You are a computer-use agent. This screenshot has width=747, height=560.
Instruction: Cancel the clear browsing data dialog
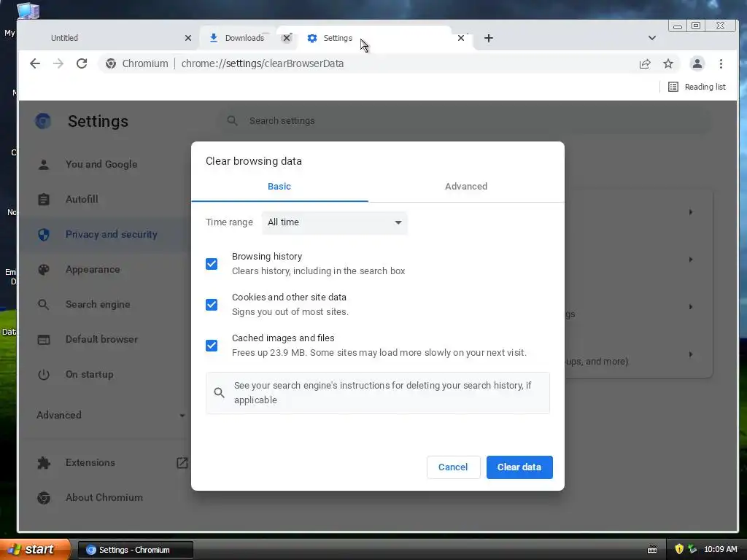pyautogui.click(x=453, y=467)
